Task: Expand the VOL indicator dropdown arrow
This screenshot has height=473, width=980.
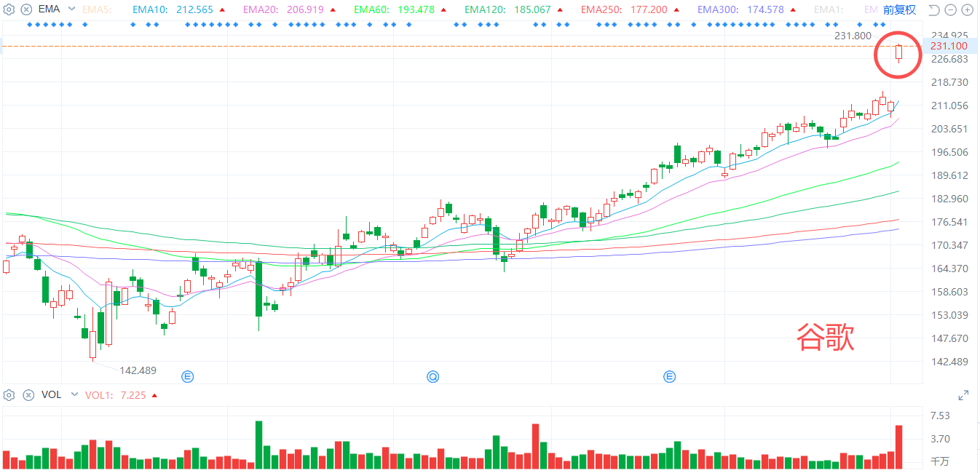Action: tap(73, 395)
